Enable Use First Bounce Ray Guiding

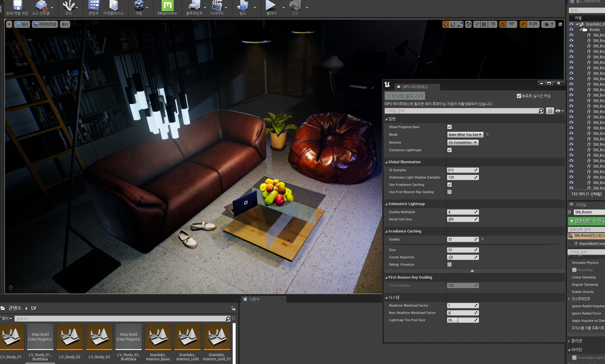coord(449,192)
